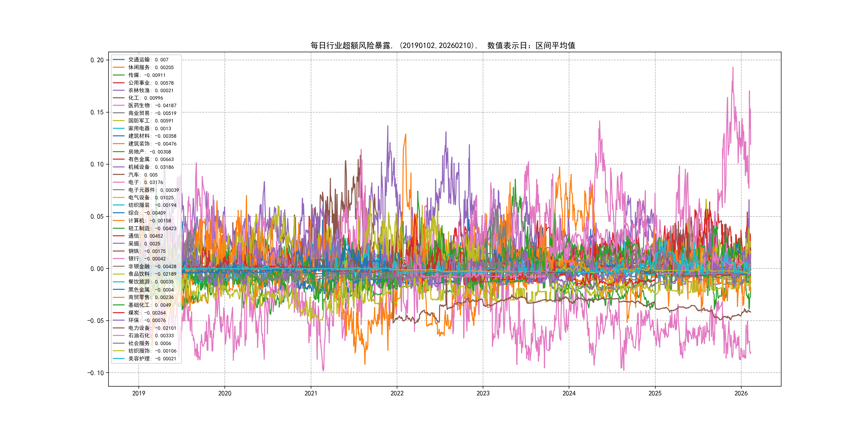Click the 2026 x-axis tick label
Screen dimensions: 868x434
(x=741, y=393)
